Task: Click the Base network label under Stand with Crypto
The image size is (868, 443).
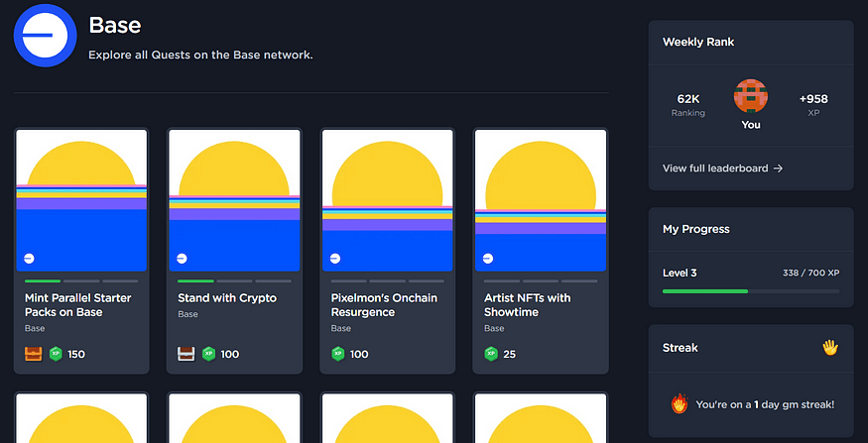Action: pos(187,314)
